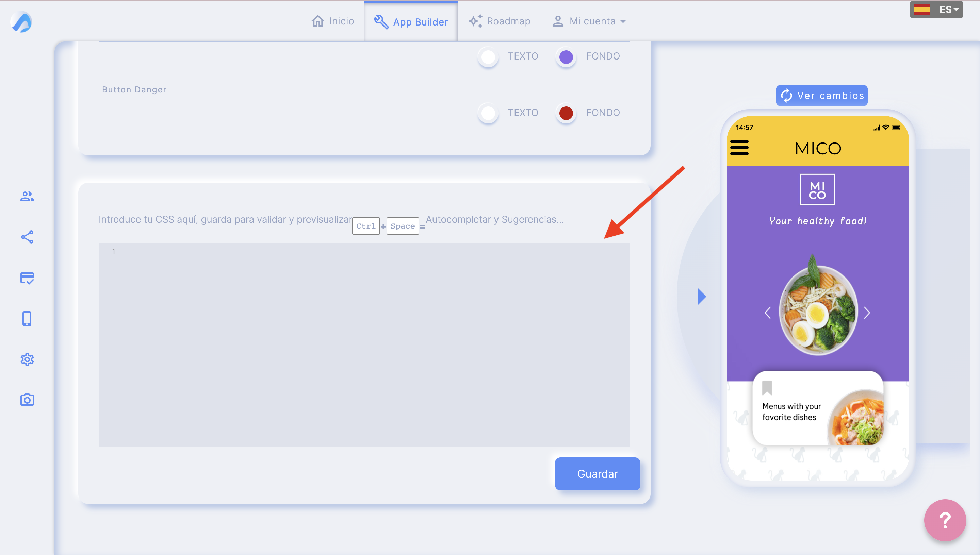The height and width of the screenshot is (555, 980).
Task: Select the App Builder tab
Action: [x=411, y=22]
